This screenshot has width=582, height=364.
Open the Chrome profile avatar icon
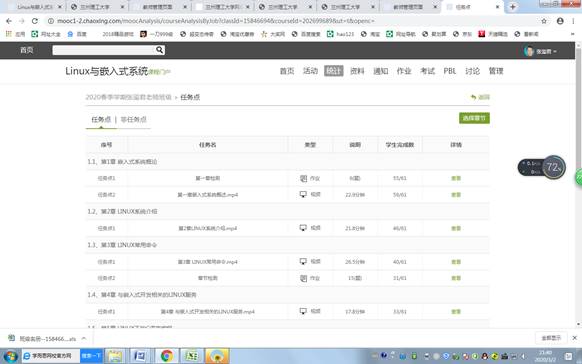click(560, 21)
